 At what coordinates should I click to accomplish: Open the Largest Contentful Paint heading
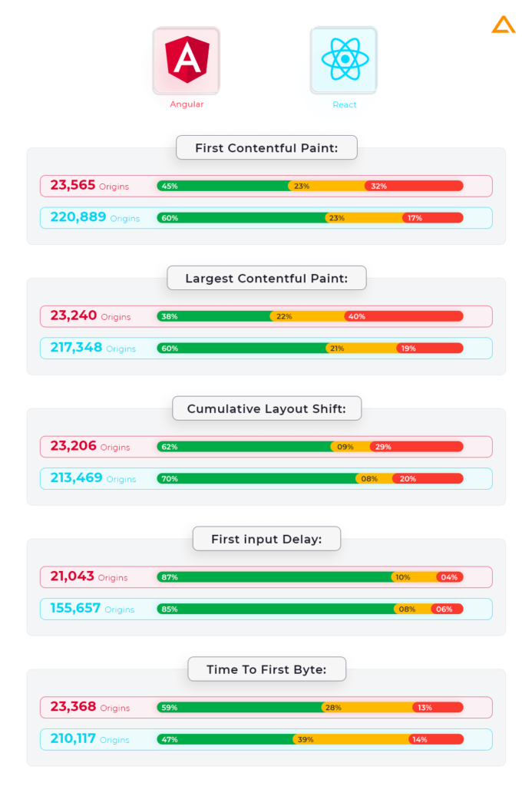[x=266, y=278]
